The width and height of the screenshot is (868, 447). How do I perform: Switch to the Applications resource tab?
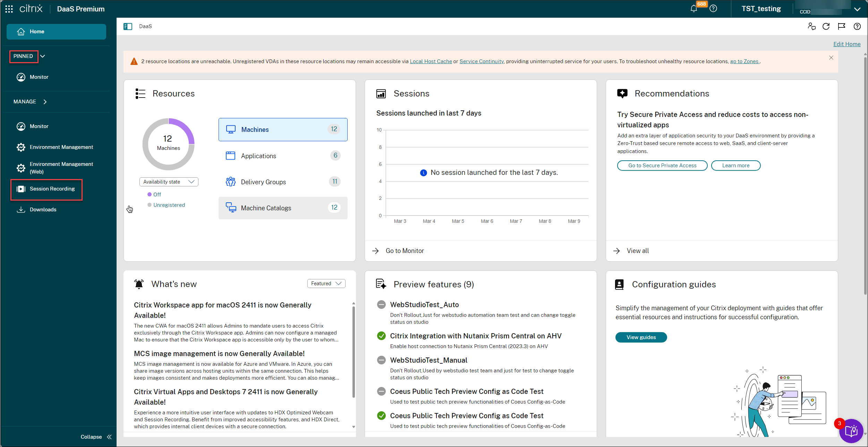tap(258, 155)
